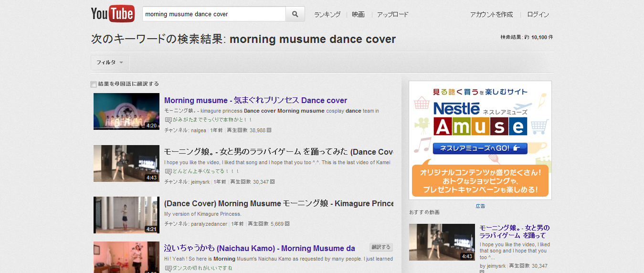
Task: Open channel nalgea link
Action: 199,130
